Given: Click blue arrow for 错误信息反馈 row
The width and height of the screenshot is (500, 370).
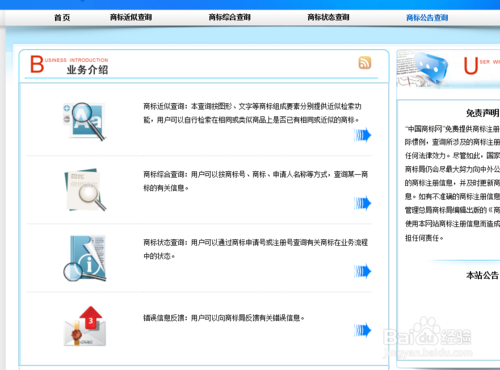Looking at the screenshot, I should point(363,330).
